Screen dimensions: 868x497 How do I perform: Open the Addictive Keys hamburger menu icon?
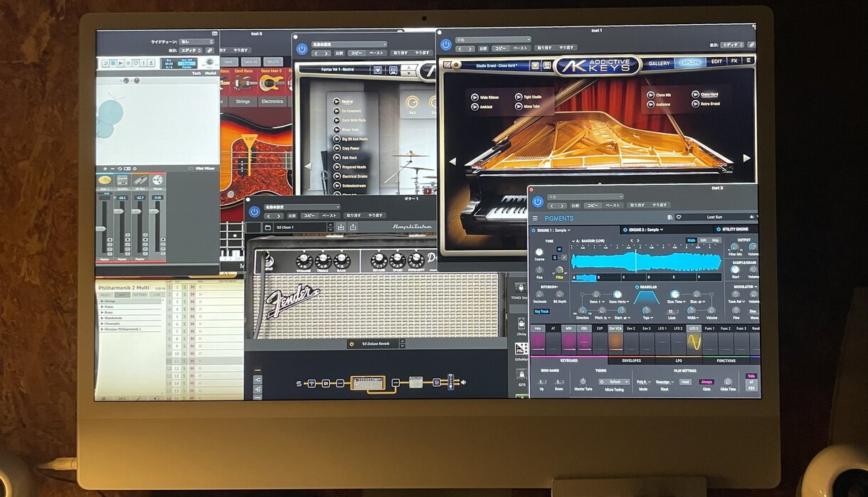coord(748,61)
